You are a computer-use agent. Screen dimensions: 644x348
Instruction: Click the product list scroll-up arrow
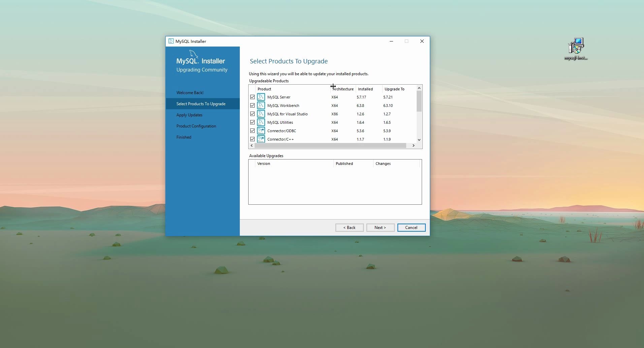coord(419,88)
